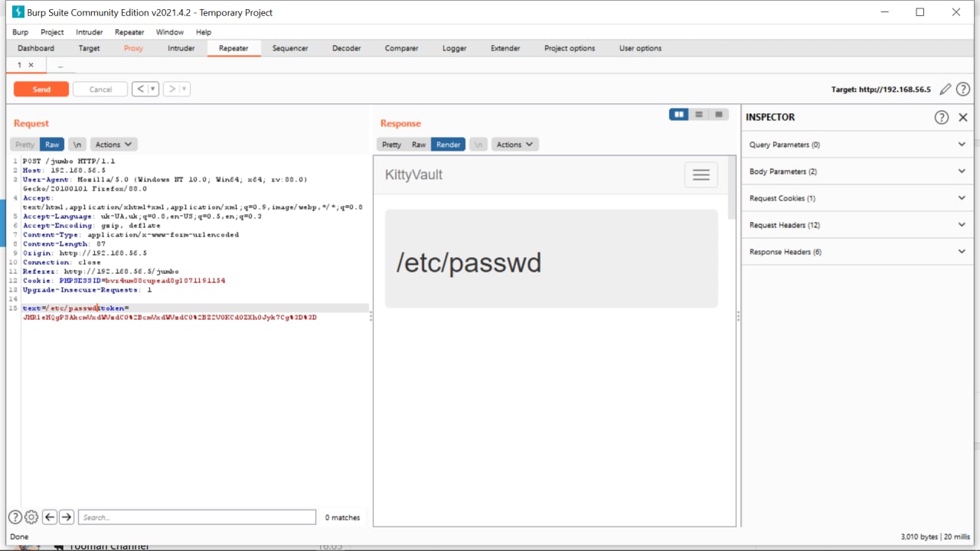Viewport: 980px width, 551px height.
Task: Switch request view to Pretty
Action: click(24, 145)
